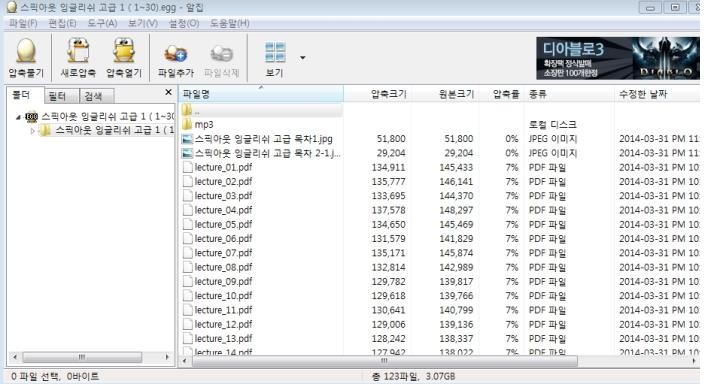The height and width of the screenshot is (384, 720).
Task: Select the parent folder (..) entry
Action: click(261, 110)
